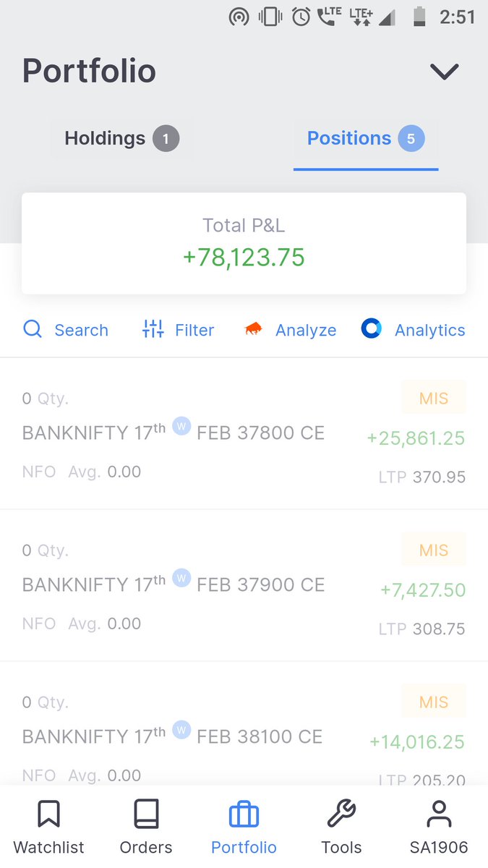Click the Analytics link text
Image resolution: width=488 pixels, height=868 pixels.
pyautogui.click(x=429, y=331)
